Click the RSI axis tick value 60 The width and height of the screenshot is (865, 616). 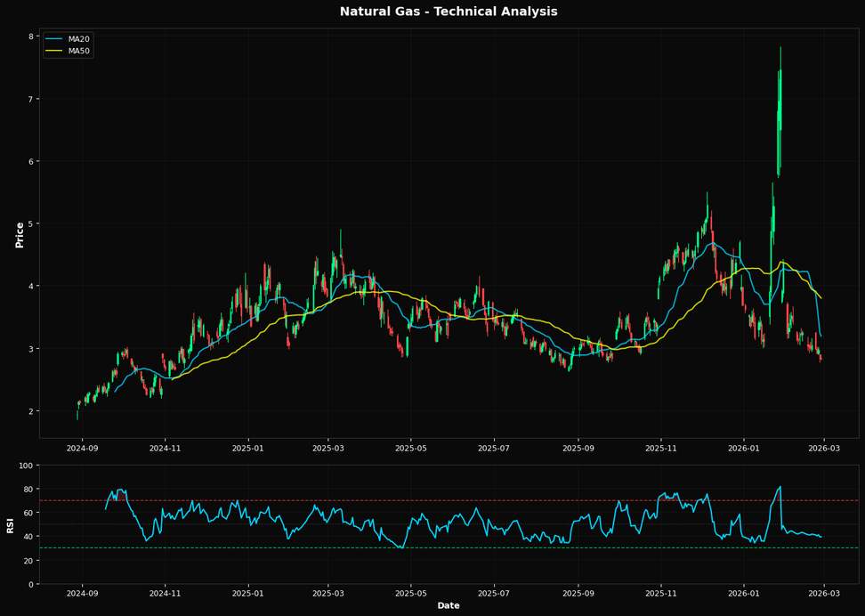(29, 513)
